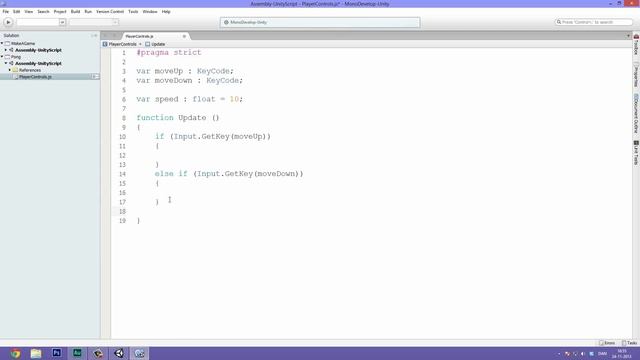This screenshot has width=640, height=360.
Task: Click the volume icon in system tray
Action: click(582, 354)
